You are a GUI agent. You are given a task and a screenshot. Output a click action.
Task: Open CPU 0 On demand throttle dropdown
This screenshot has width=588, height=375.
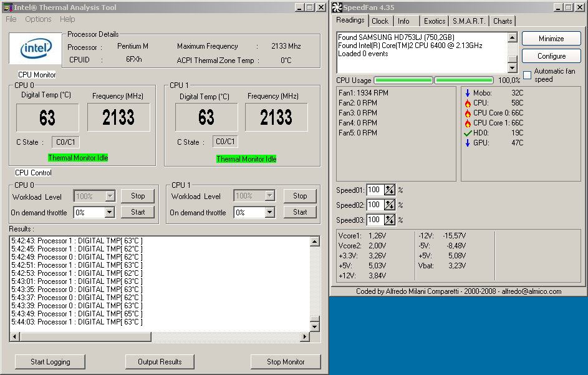point(109,213)
